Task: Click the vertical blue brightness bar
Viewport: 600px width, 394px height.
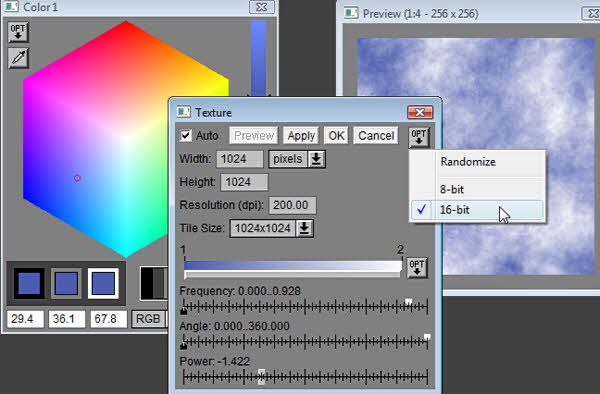Action: [x=258, y=57]
